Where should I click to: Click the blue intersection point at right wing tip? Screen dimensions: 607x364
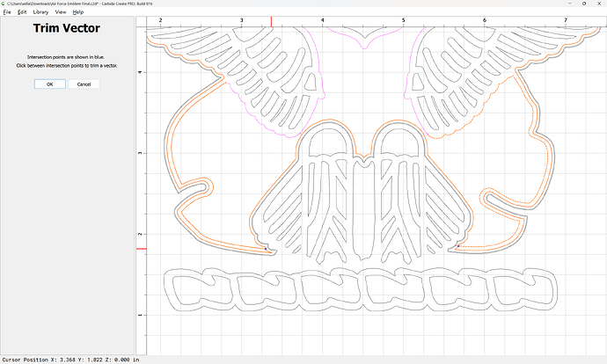click(458, 246)
